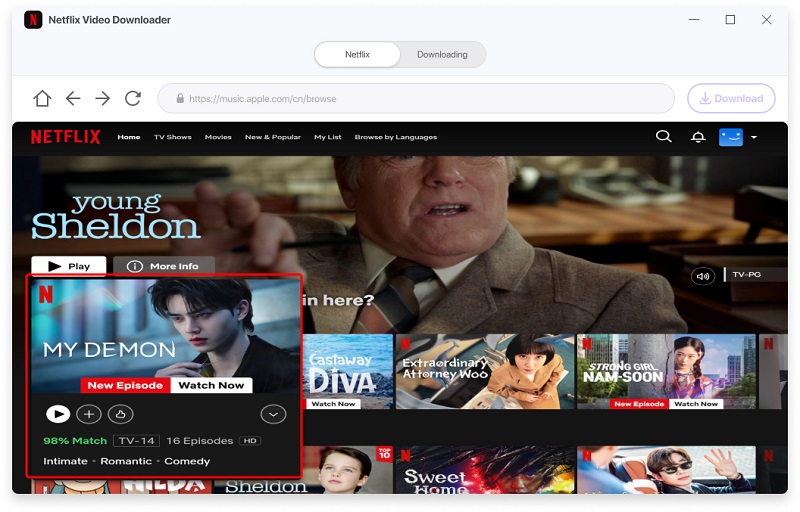Open Extraordinary Attorney Woo thumbnail
Image resolution: width=800 pixels, height=512 pixels.
click(485, 371)
